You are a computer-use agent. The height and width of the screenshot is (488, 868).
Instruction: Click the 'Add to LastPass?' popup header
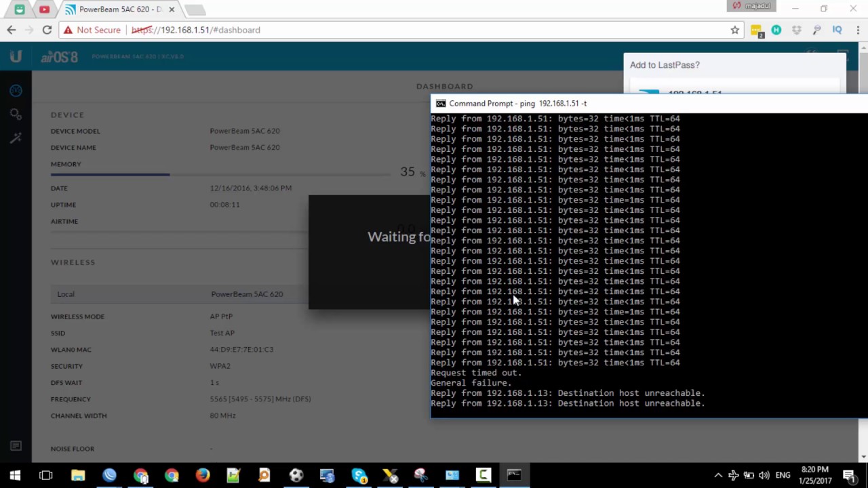coord(665,65)
